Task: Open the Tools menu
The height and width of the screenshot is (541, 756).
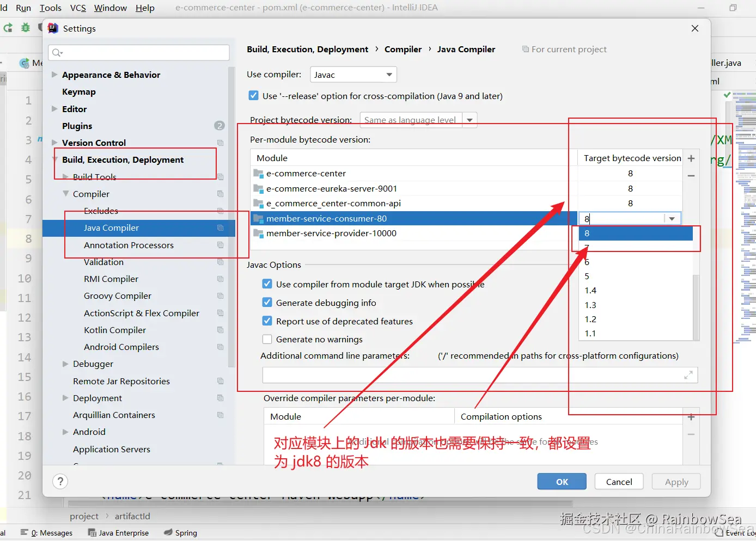Action: pyautogui.click(x=51, y=8)
